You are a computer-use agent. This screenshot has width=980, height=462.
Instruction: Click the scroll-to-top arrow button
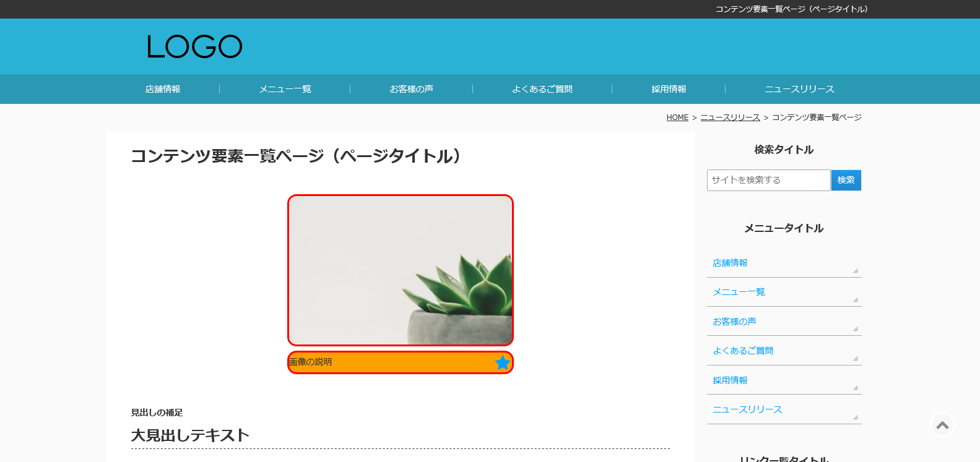(x=942, y=425)
